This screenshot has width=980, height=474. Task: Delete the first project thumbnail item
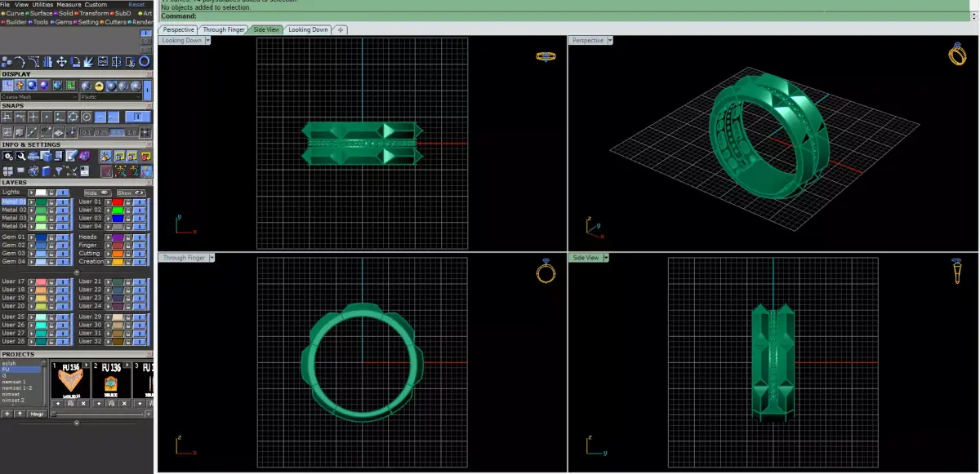pos(83,403)
